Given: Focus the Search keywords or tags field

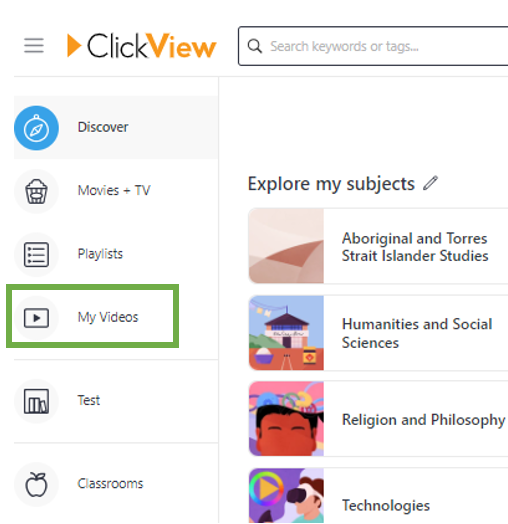Looking at the screenshot, I should [x=373, y=46].
